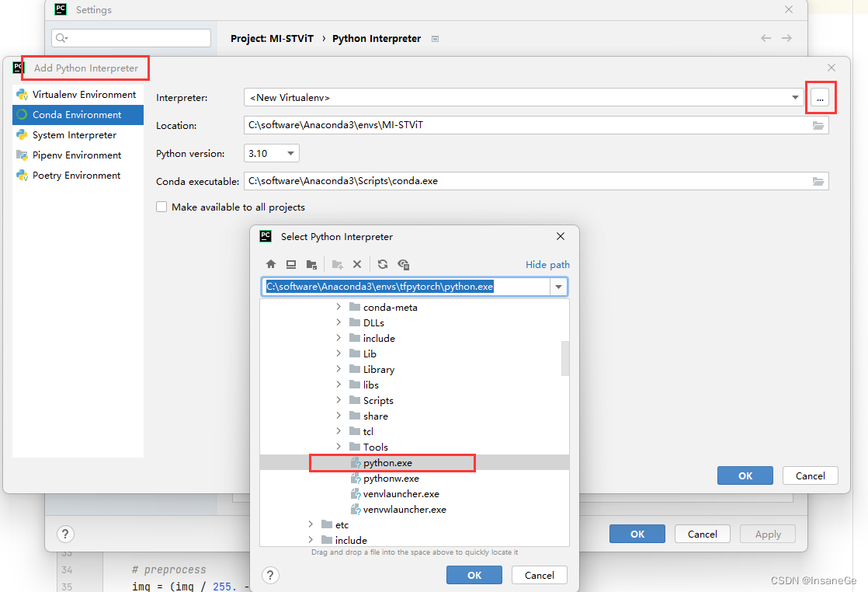Delete selected file icon in file chooser

(357, 264)
